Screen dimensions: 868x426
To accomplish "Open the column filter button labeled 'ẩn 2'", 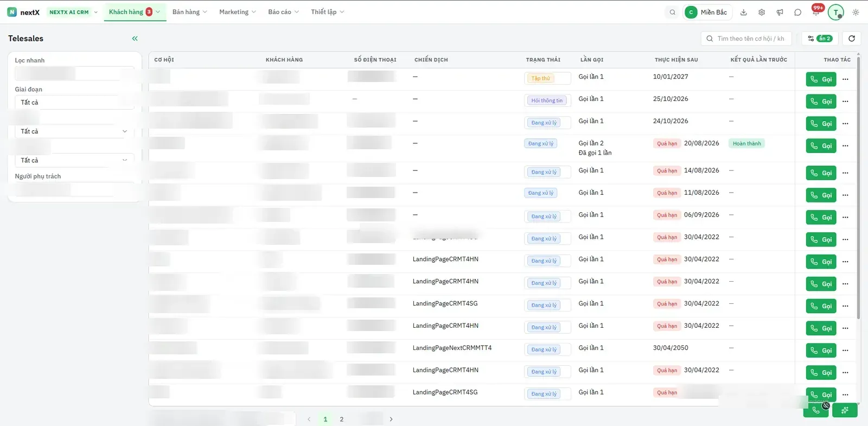I will [820, 39].
